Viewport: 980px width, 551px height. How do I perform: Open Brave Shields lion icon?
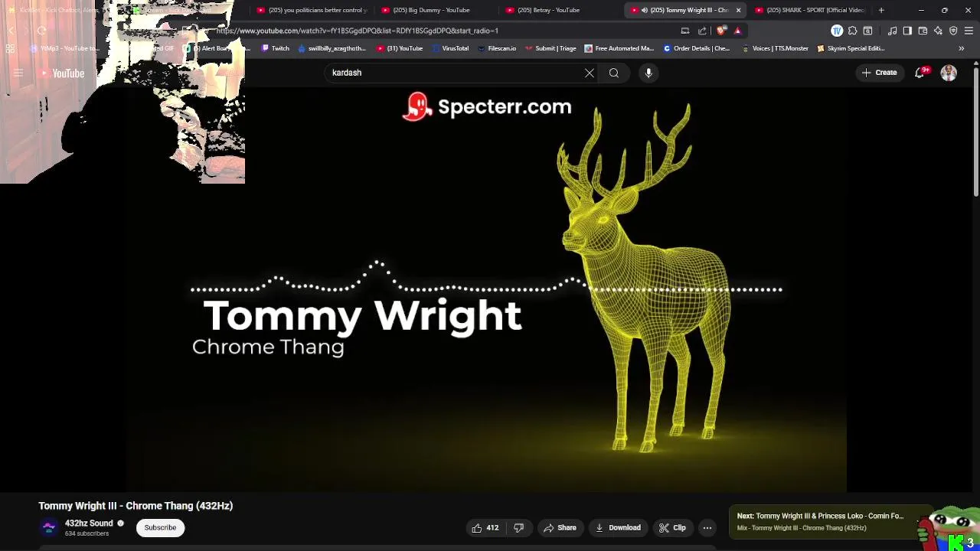coord(721,31)
